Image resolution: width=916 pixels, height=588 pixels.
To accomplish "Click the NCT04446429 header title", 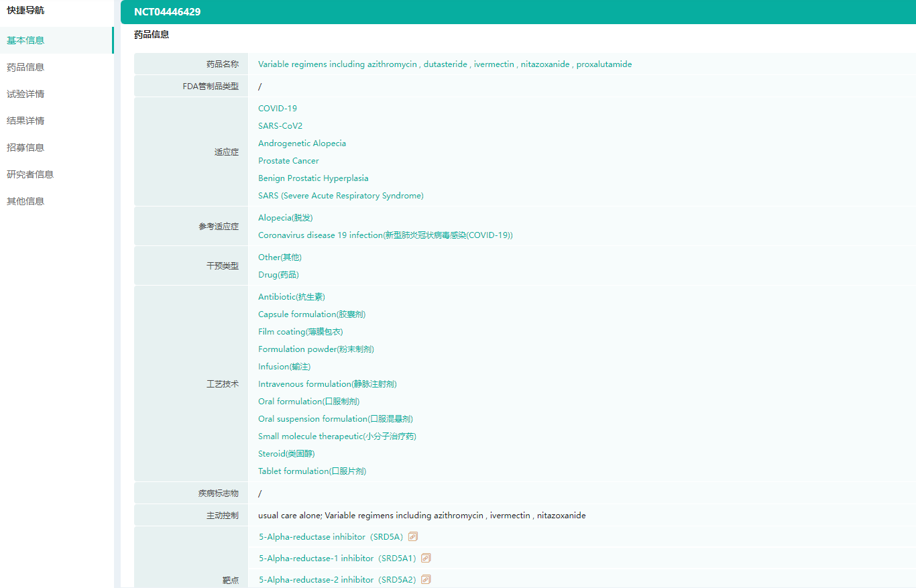I will click(167, 12).
